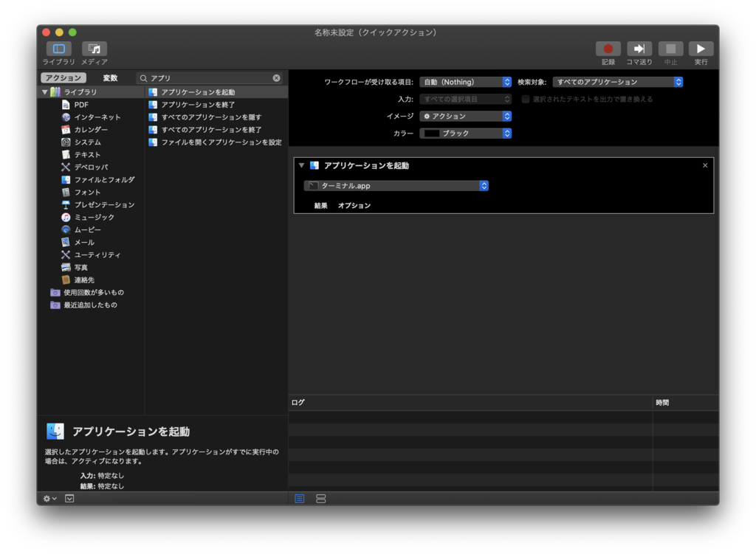Toggle the ライブラリ sidebar button in toolbar
The width and height of the screenshot is (756, 554).
tap(59, 49)
